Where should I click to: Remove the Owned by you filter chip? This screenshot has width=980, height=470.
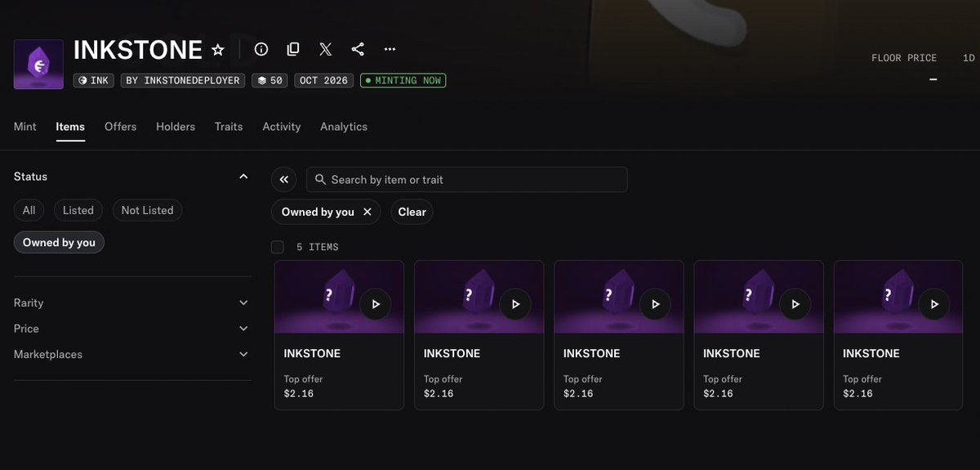click(x=367, y=212)
